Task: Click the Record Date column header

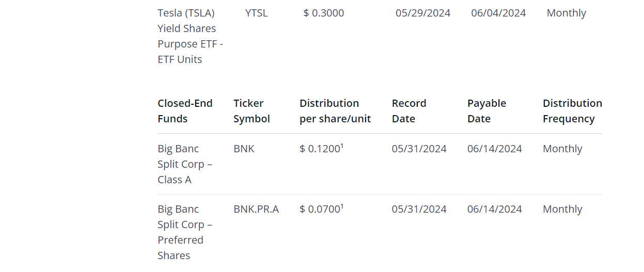Action: (409, 111)
